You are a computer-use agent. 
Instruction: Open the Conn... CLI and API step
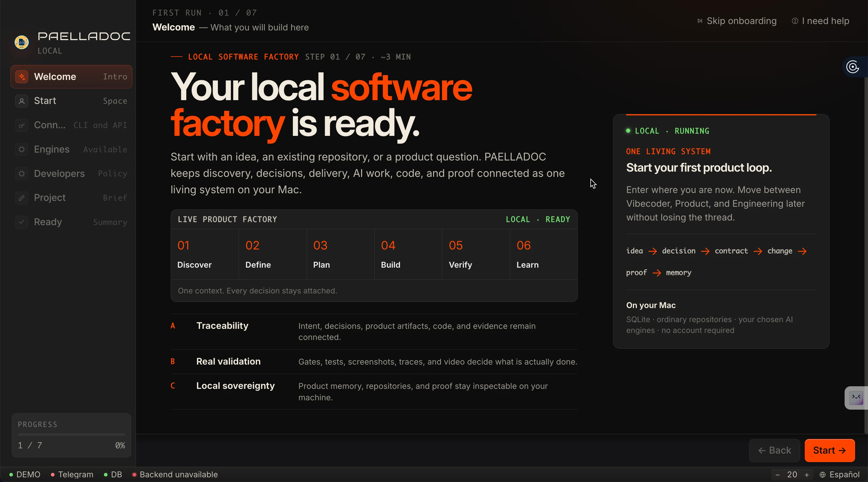click(71, 125)
